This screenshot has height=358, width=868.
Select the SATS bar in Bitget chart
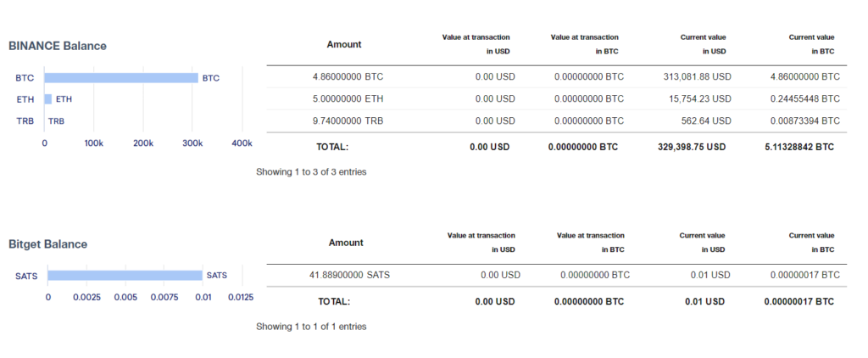[x=125, y=276]
